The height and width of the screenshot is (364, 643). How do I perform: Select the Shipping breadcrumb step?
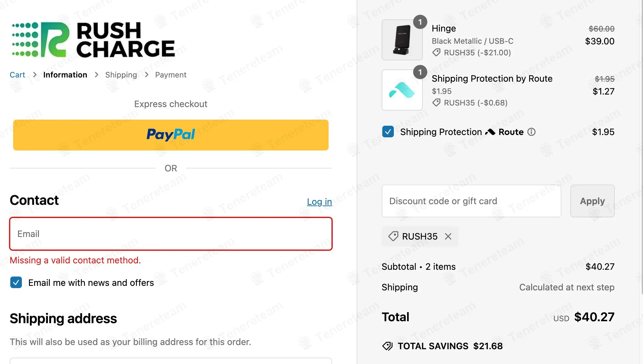pyautogui.click(x=121, y=75)
